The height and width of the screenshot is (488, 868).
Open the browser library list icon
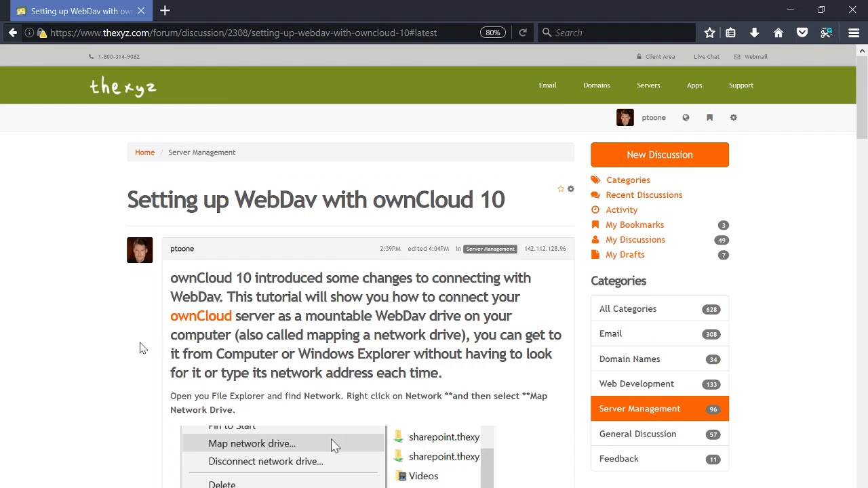730,33
